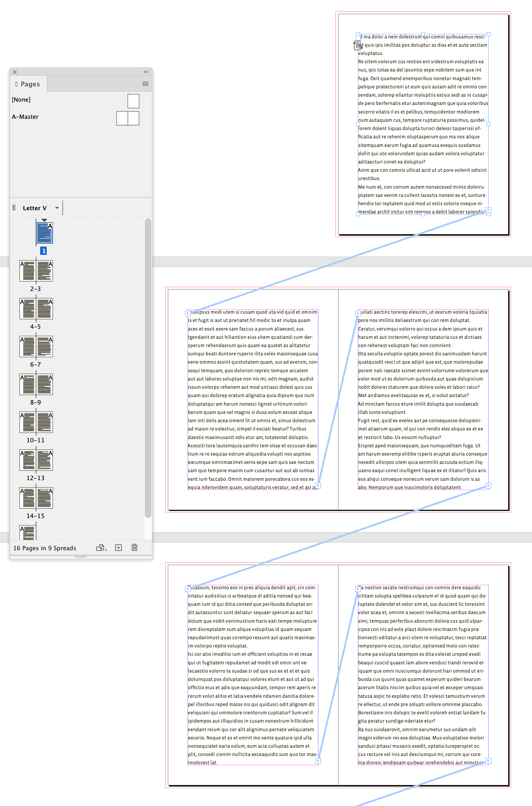Switch to the Pages tab
The height and width of the screenshot is (806, 532).
click(x=30, y=84)
